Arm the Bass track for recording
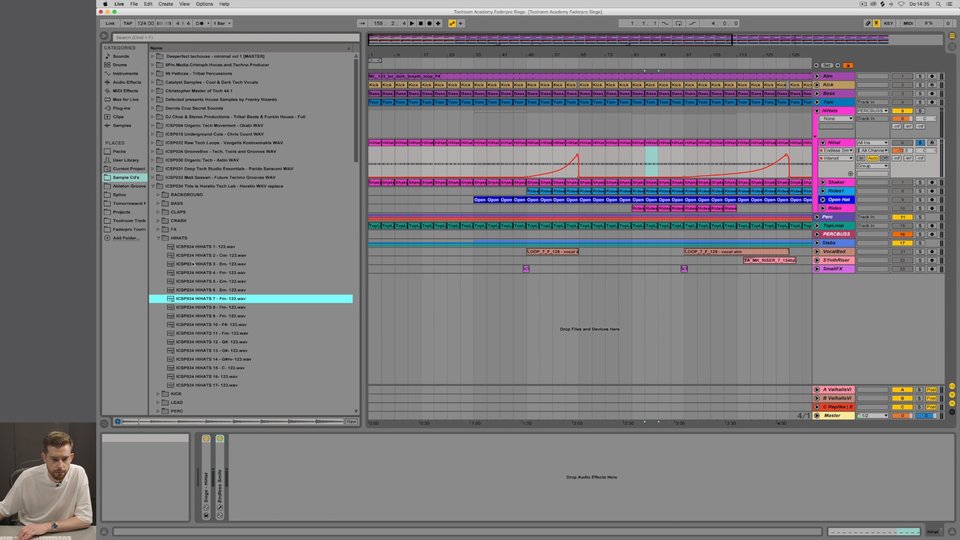 click(932, 94)
